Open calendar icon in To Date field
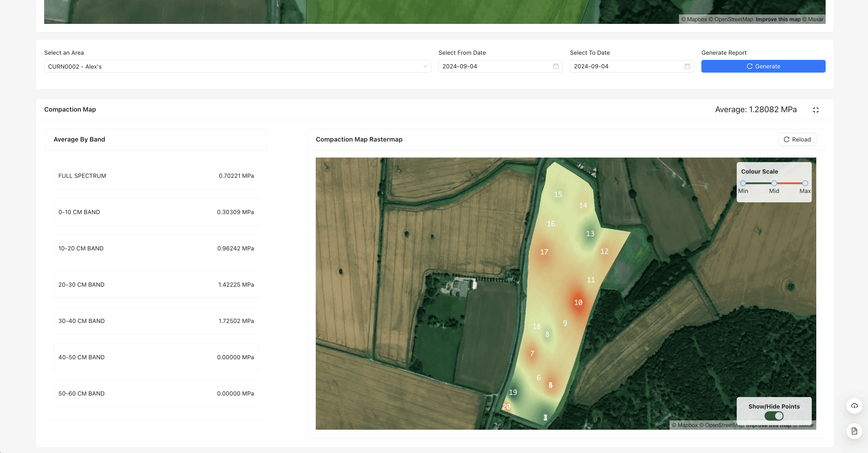The image size is (868, 453). (687, 66)
